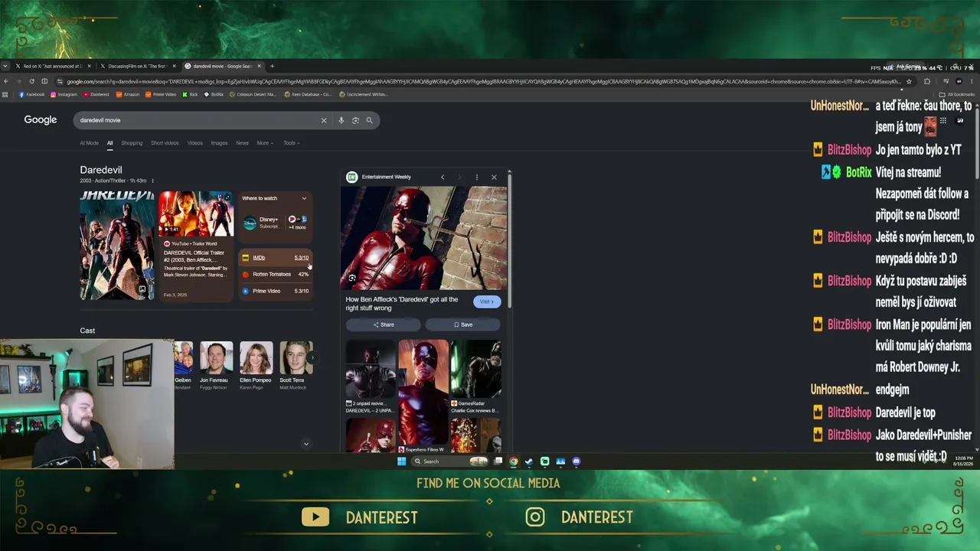Open the BotRix bookmark
This screenshot has height=551, width=980.
[214, 95]
